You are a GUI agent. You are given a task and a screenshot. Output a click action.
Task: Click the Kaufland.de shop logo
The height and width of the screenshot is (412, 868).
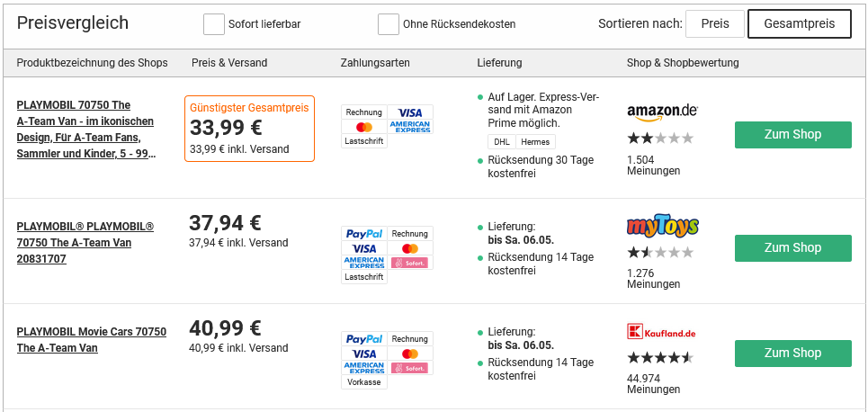661,332
